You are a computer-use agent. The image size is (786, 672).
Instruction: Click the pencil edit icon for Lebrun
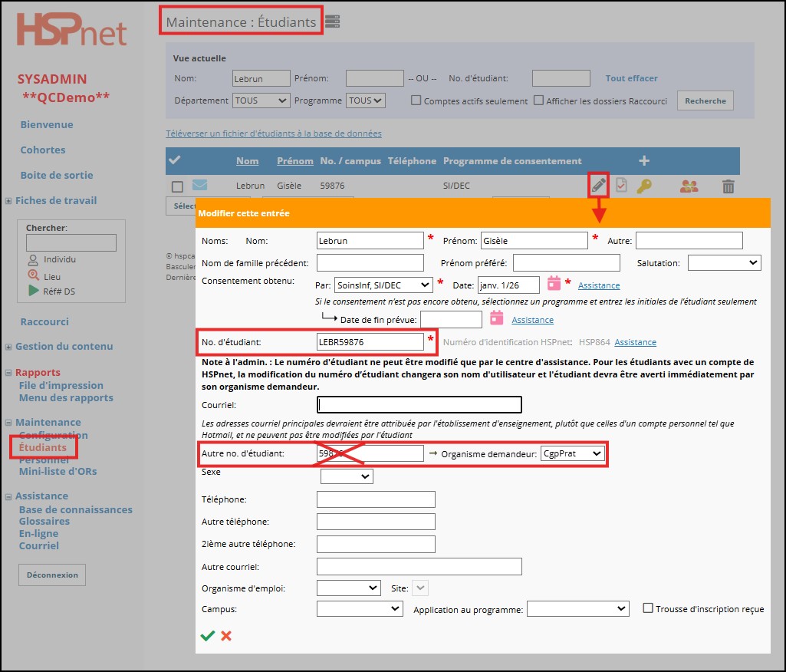(x=598, y=185)
